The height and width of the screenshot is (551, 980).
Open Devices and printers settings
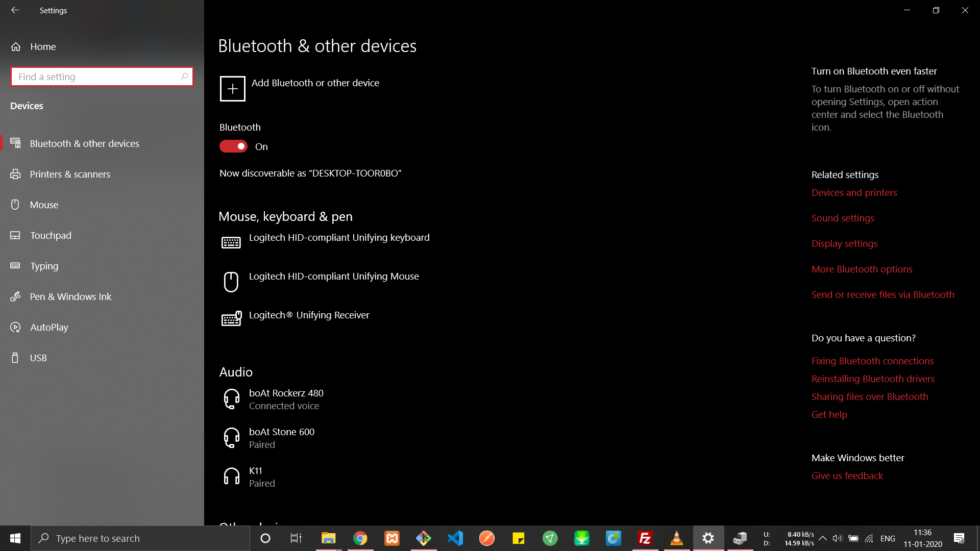point(853,192)
